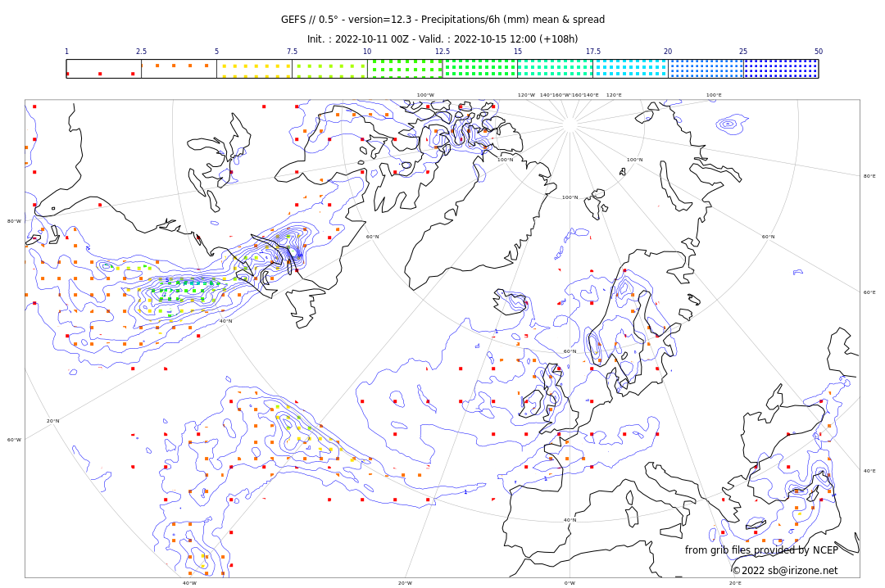This screenshot has height=588, width=885.
Task: Click the 5–7.5 mm yellow legend swatch
Action: coord(255,69)
